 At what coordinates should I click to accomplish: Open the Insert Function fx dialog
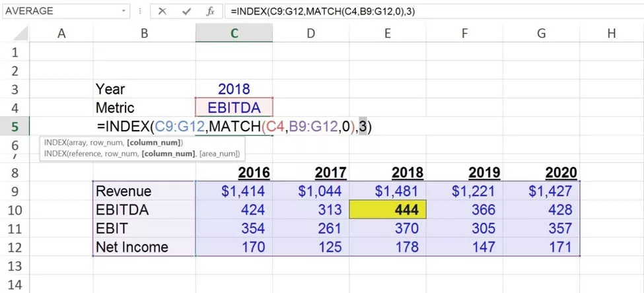point(210,11)
